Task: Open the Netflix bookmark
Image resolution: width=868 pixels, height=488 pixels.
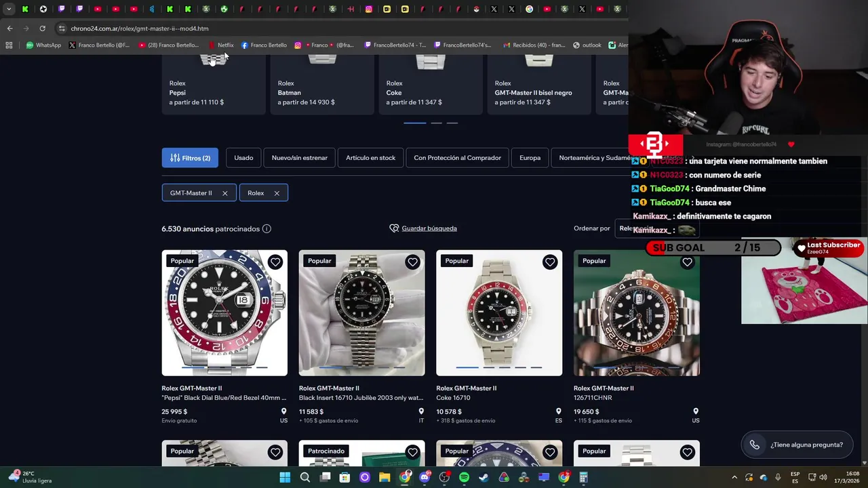Action: point(221,45)
